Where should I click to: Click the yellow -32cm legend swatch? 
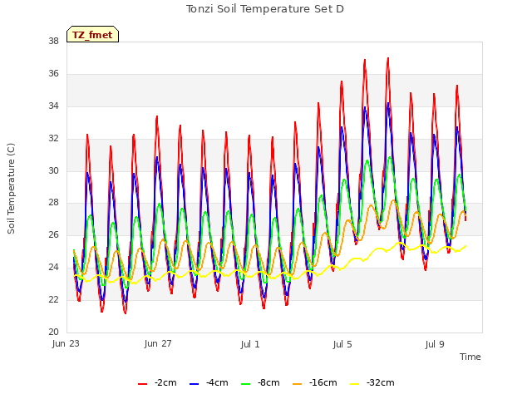pos(354,384)
